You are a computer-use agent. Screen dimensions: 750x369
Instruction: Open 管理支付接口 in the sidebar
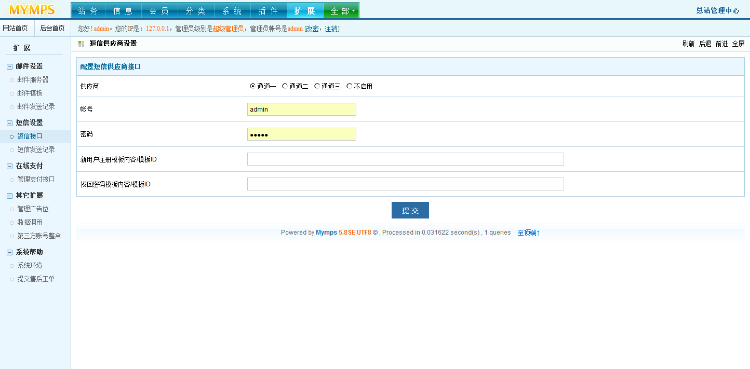pyautogui.click(x=36, y=179)
